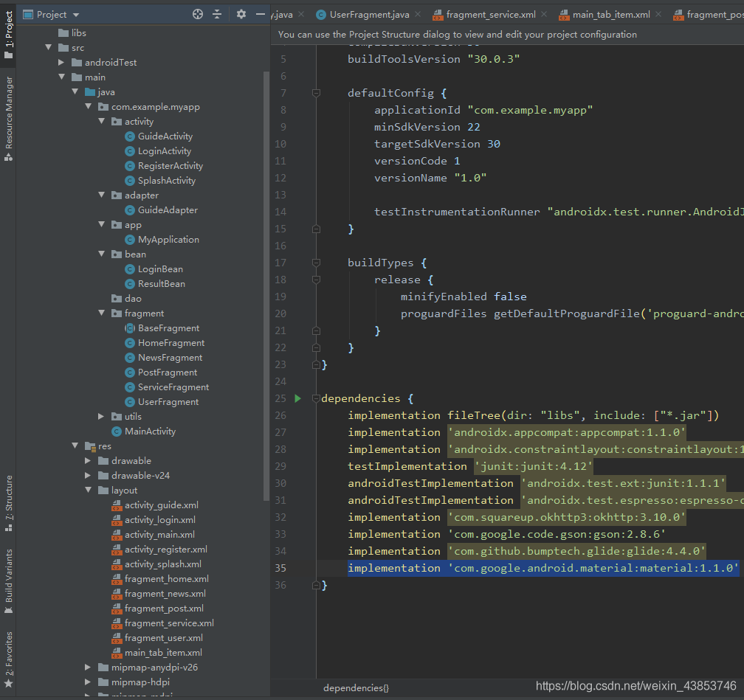Collapse the src folder

point(49,47)
